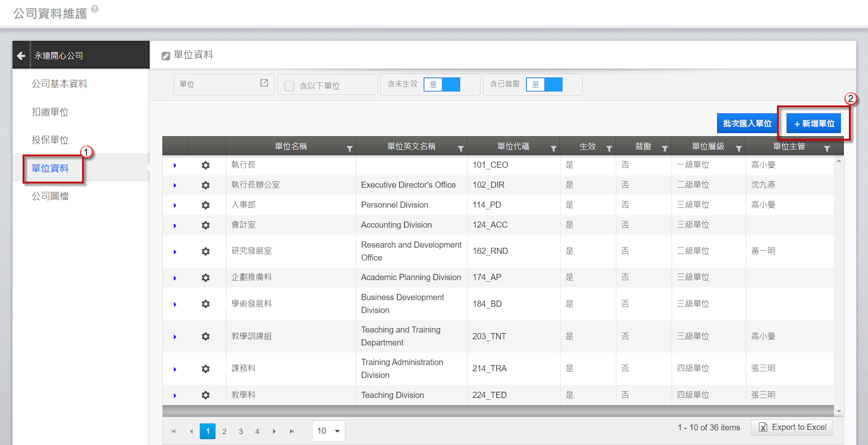Open the filter icon on 單位名稱 column
The image size is (868, 445).
point(349,149)
